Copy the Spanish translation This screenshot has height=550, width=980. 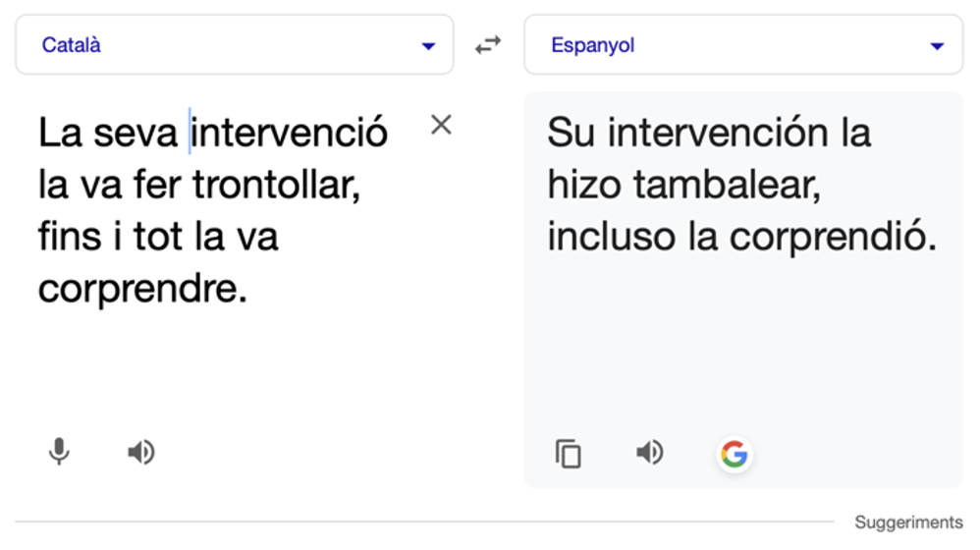569,453
